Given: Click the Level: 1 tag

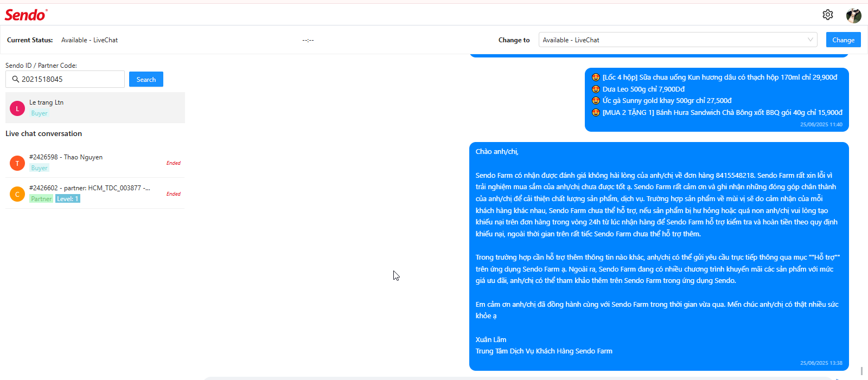Looking at the screenshot, I should click(68, 199).
